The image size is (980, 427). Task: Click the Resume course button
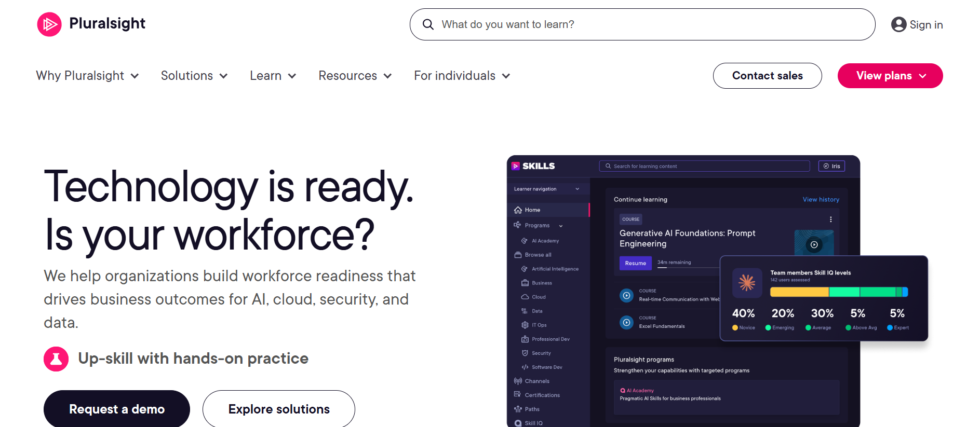pos(636,263)
